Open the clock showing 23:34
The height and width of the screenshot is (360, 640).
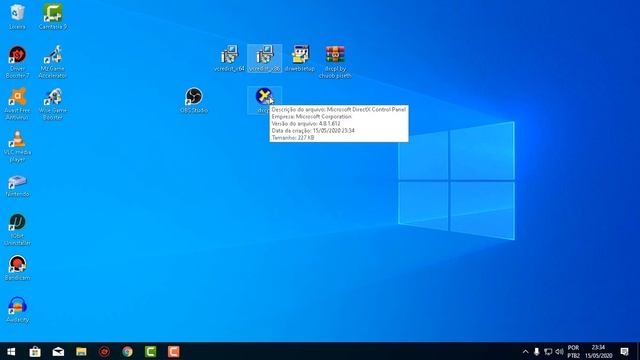tap(598, 351)
